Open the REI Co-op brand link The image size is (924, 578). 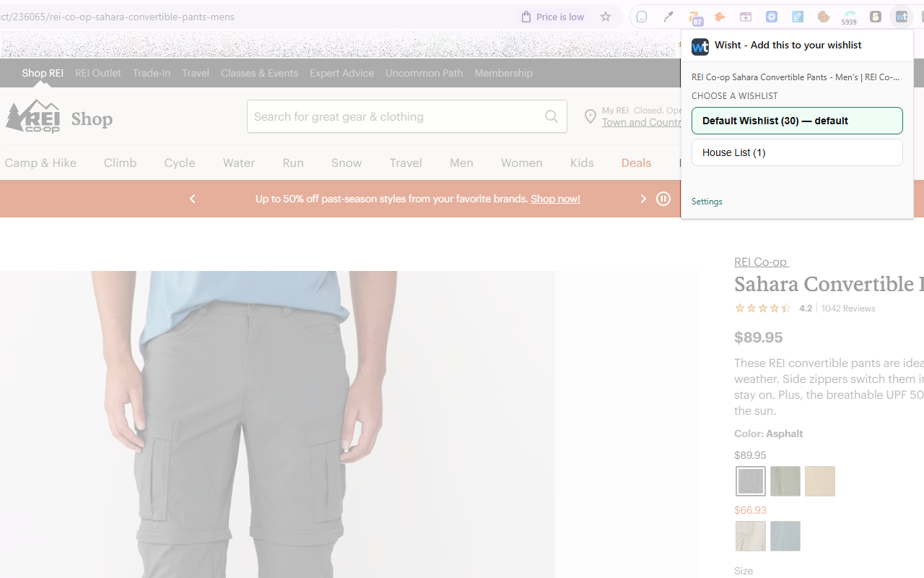tap(762, 262)
